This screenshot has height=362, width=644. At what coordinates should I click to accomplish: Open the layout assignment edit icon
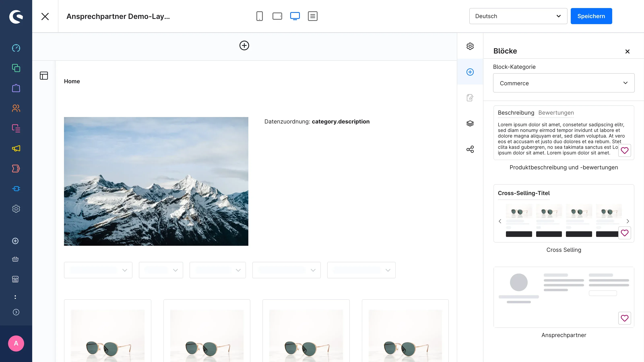[470, 98]
